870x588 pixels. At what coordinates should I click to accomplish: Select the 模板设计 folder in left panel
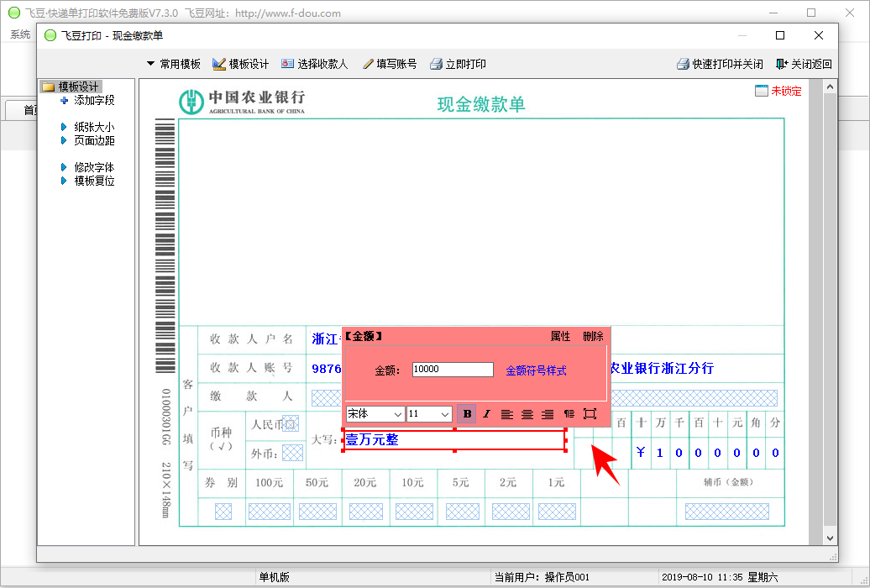coord(71,87)
